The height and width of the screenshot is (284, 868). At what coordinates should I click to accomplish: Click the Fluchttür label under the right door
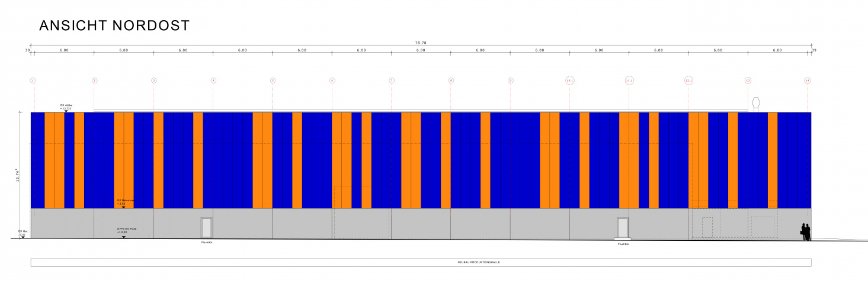623,244
